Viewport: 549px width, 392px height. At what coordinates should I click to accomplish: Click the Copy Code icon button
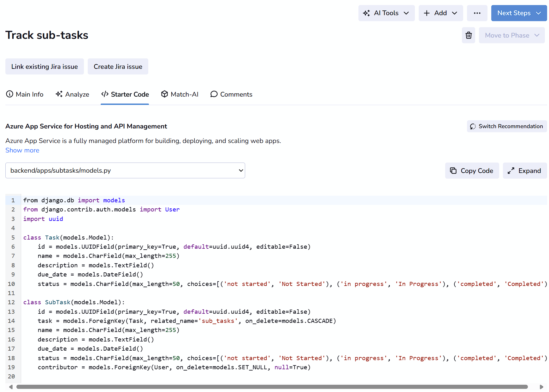pyautogui.click(x=453, y=171)
